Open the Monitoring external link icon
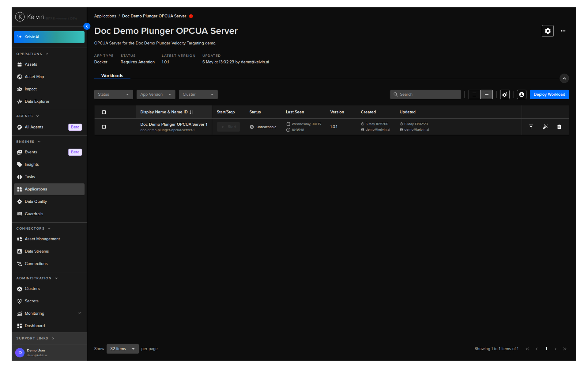 (80, 313)
